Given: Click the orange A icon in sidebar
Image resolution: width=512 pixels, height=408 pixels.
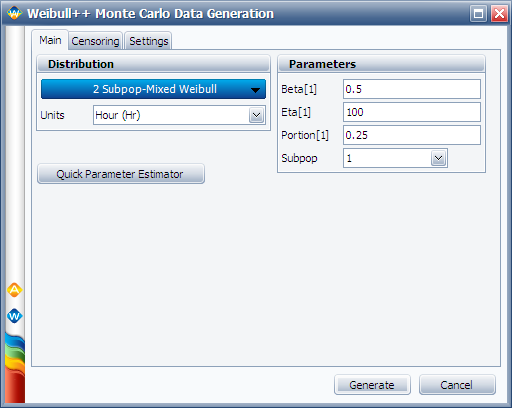Looking at the screenshot, I should coord(14,290).
